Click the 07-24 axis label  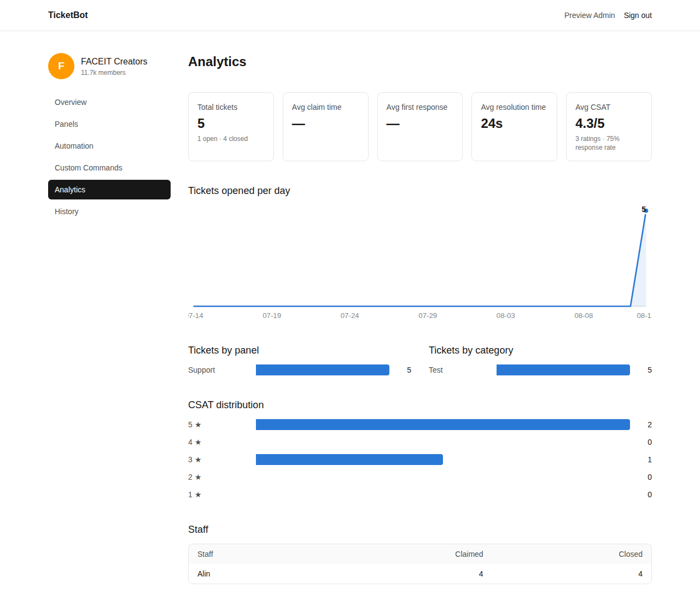[x=350, y=316]
